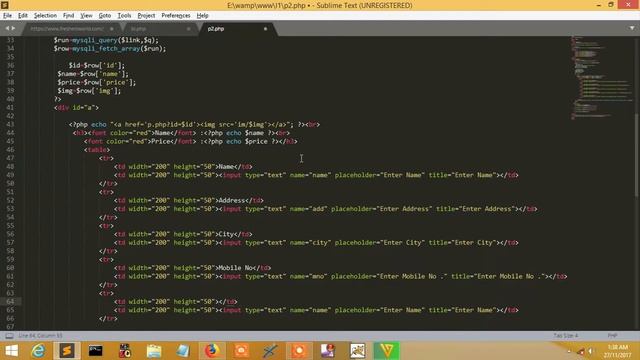Open the green V app taskbar icon

coord(387,351)
